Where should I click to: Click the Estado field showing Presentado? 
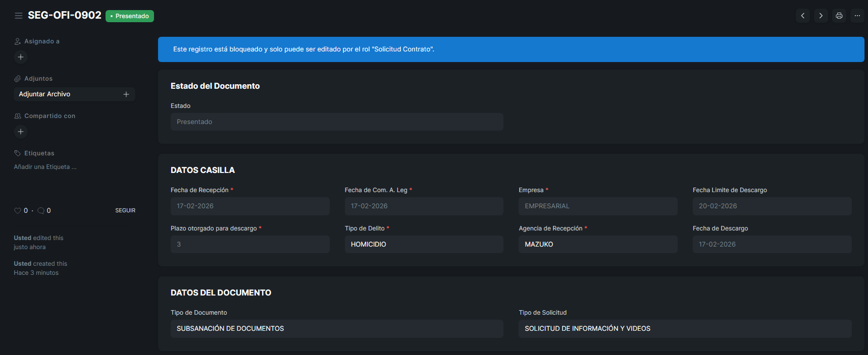(x=336, y=122)
